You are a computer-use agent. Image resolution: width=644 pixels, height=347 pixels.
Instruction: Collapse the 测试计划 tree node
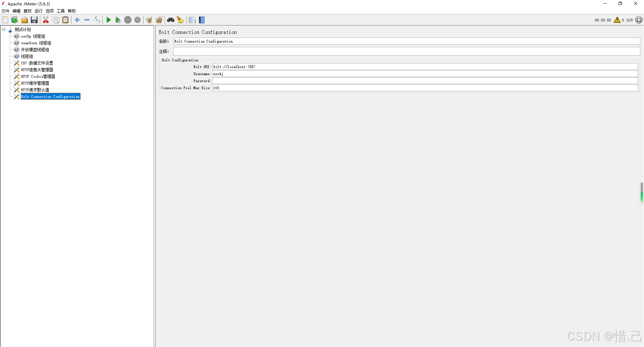point(4,30)
